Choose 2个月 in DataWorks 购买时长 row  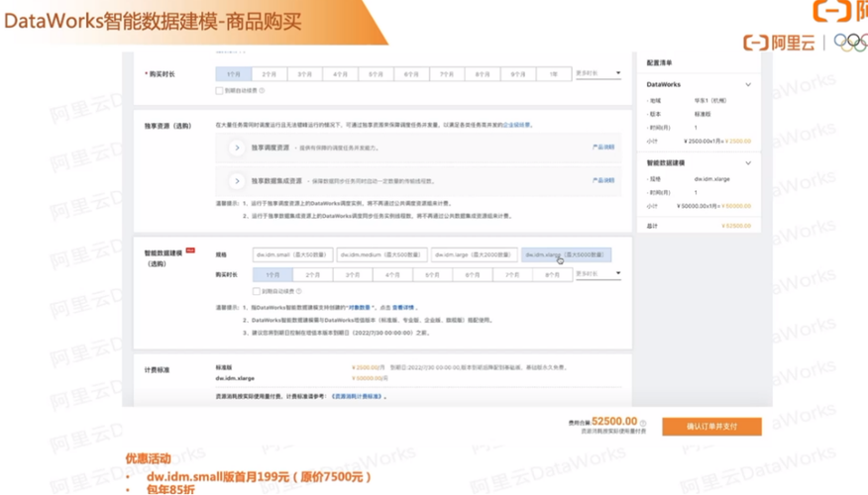tap(270, 74)
